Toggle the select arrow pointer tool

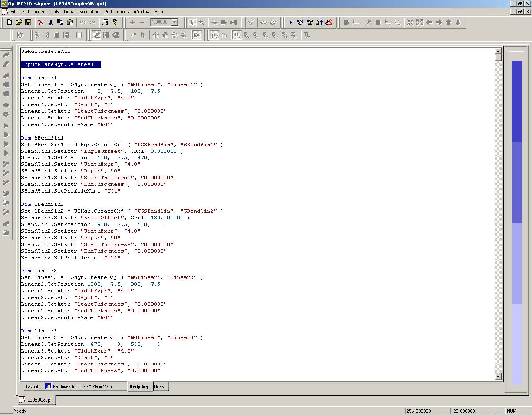coord(192,23)
